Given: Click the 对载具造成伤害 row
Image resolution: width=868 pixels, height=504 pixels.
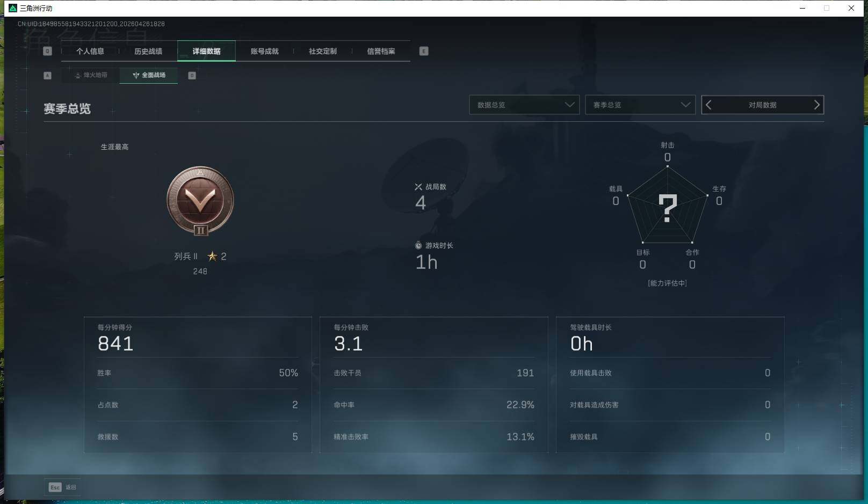Looking at the screenshot, I should 670,405.
